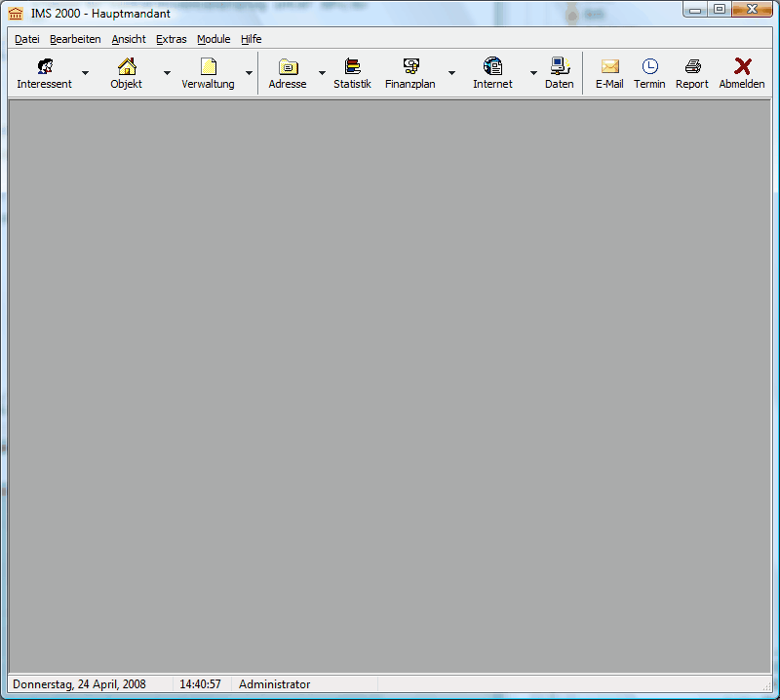
Task: Open the Objekt house icon
Action: (x=127, y=66)
